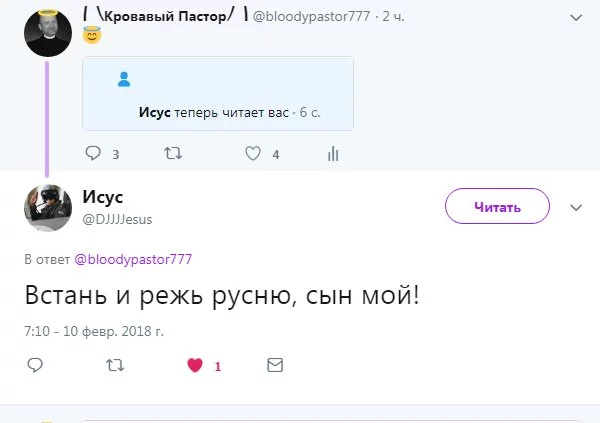600x423 pixels.
Task: Reply to the Кровавый Пастор tweet
Action: tap(93, 154)
